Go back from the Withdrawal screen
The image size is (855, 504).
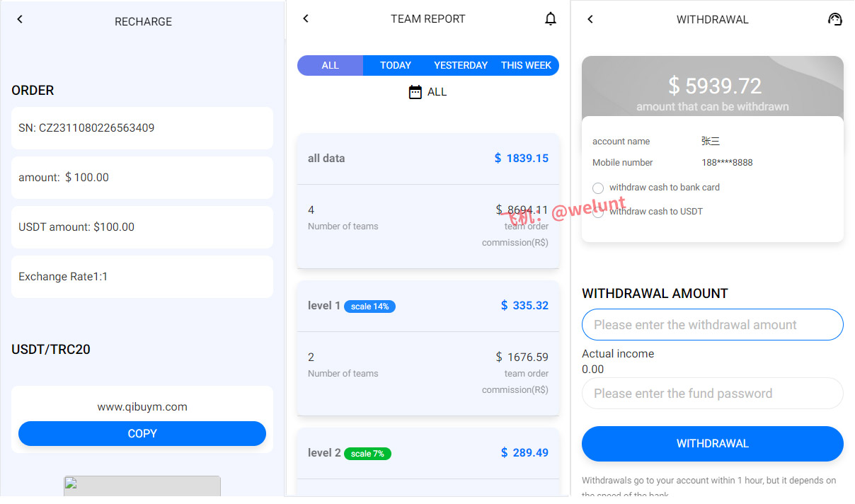590,19
